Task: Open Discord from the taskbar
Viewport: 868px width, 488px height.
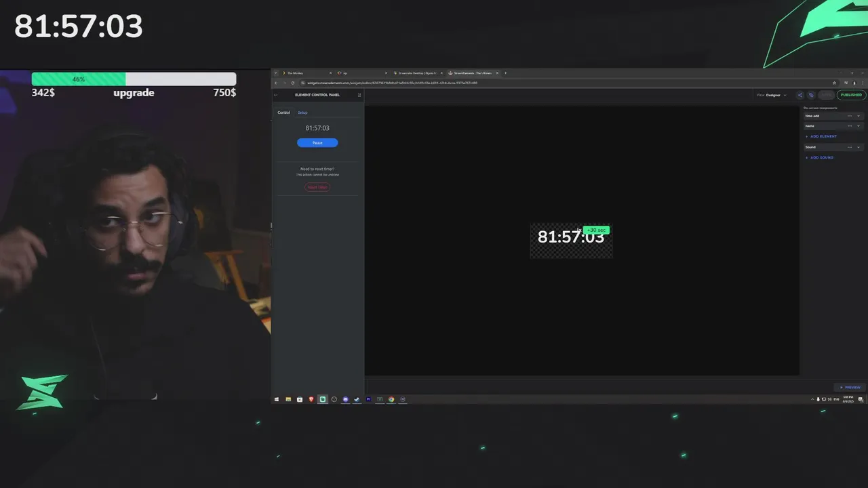Action: [x=345, y=399]
